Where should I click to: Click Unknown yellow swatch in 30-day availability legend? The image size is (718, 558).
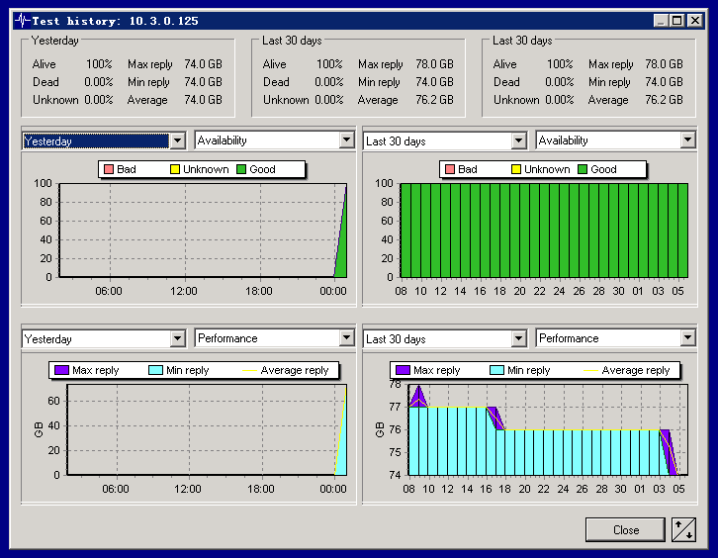click(516, 169)
